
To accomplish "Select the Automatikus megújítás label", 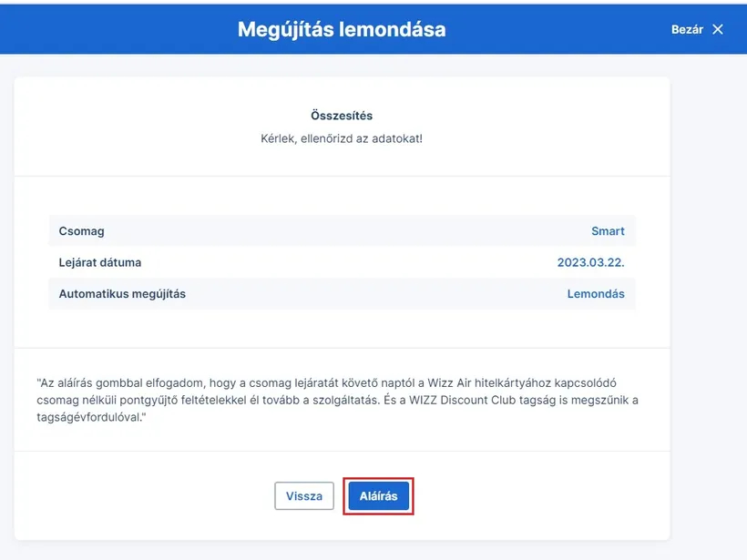I will pyautogui.click(x=122, y=294).
